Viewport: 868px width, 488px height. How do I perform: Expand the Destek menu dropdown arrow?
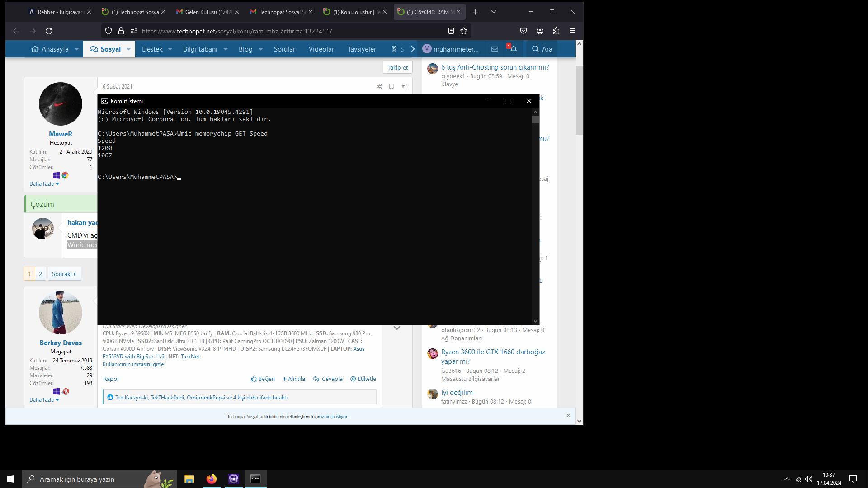point(170,49)
